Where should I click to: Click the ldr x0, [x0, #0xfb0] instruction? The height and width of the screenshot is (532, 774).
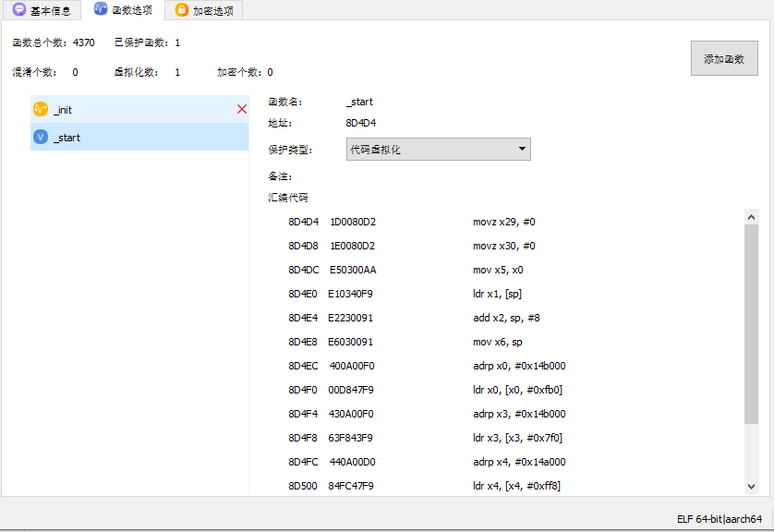[x=517, y=390]
